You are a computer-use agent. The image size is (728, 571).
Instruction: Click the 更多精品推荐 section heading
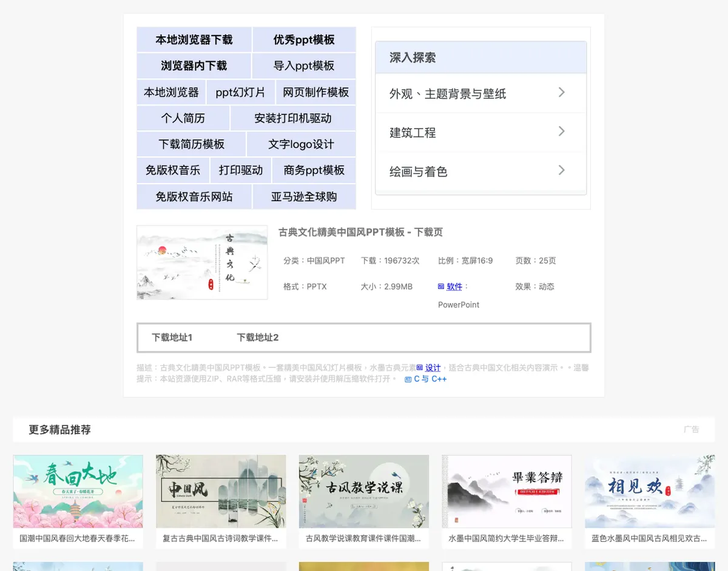tap(59, 430)
